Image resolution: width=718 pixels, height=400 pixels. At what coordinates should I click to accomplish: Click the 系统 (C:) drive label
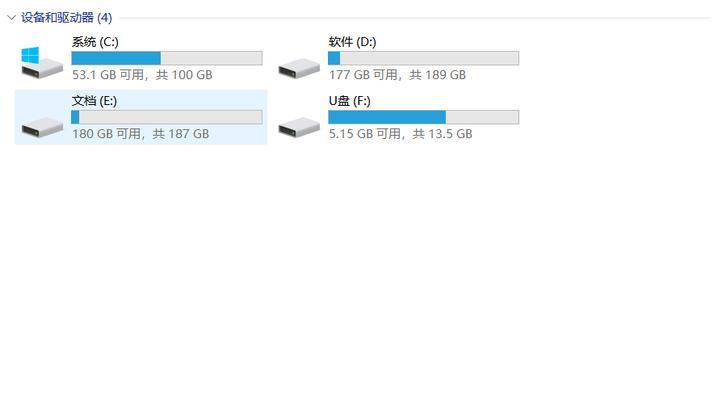(95, 42)
